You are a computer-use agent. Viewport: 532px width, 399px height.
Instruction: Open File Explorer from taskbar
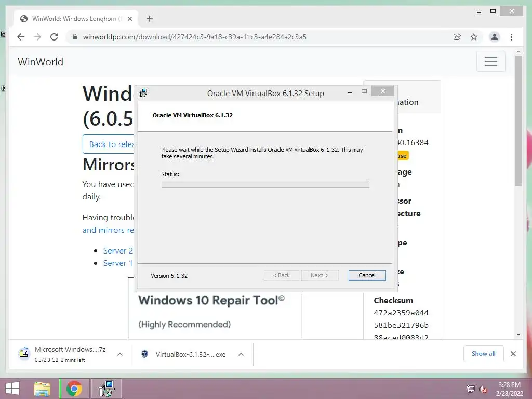(42, 389)
